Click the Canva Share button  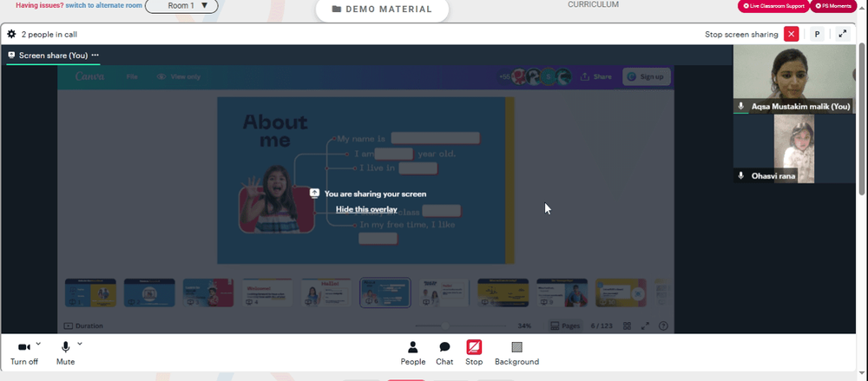(595, 77)
